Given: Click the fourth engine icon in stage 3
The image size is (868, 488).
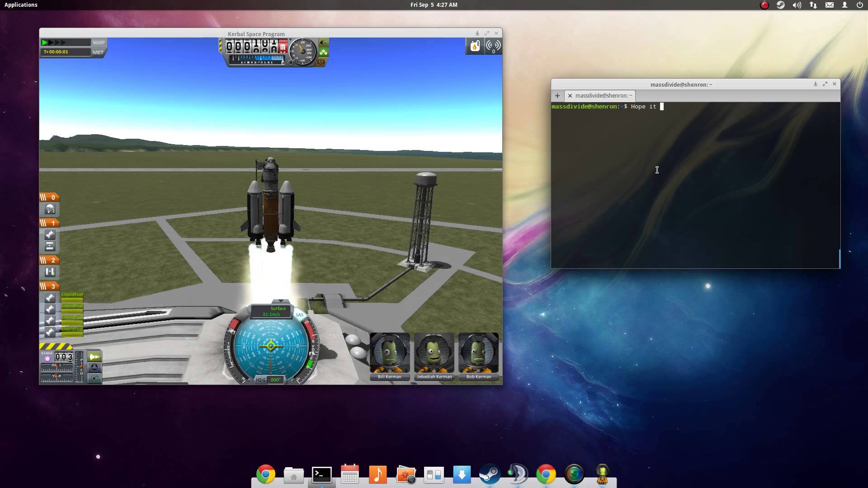Looking at the screenshot, I should click(x=50, y=332).
